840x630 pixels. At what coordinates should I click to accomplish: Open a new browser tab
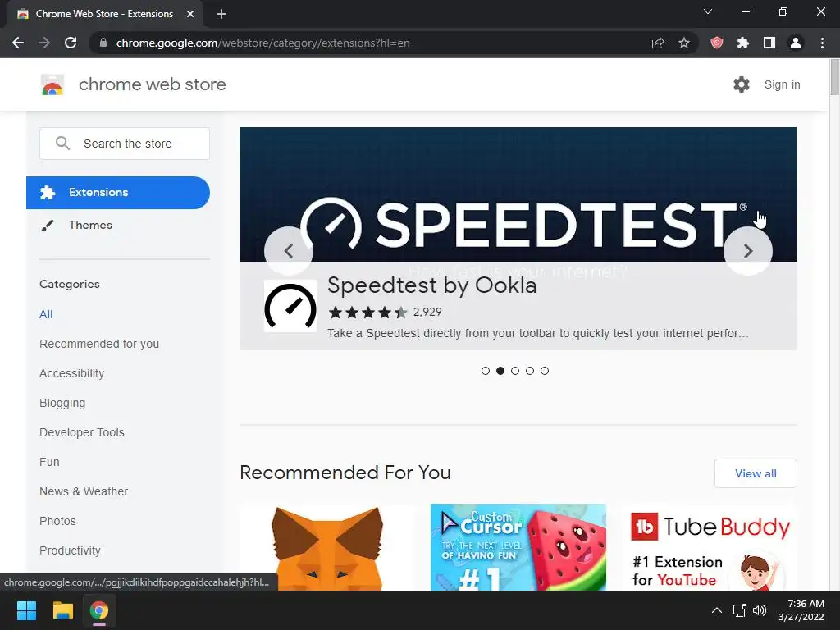221,14
